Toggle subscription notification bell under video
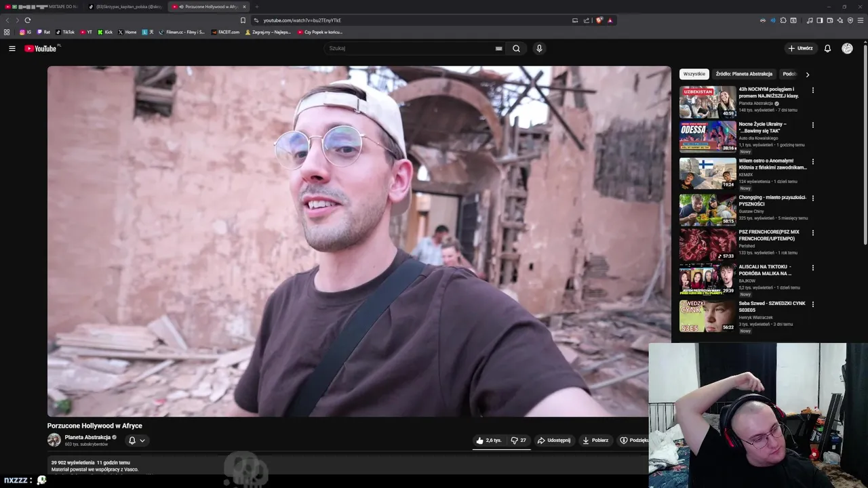 click(x=132, y=441)
